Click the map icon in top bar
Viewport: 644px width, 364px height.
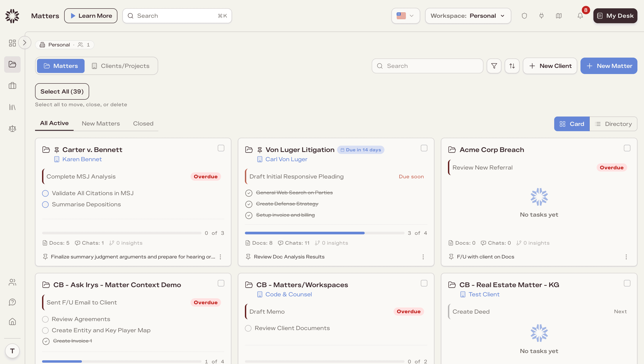tap(559, 16)
